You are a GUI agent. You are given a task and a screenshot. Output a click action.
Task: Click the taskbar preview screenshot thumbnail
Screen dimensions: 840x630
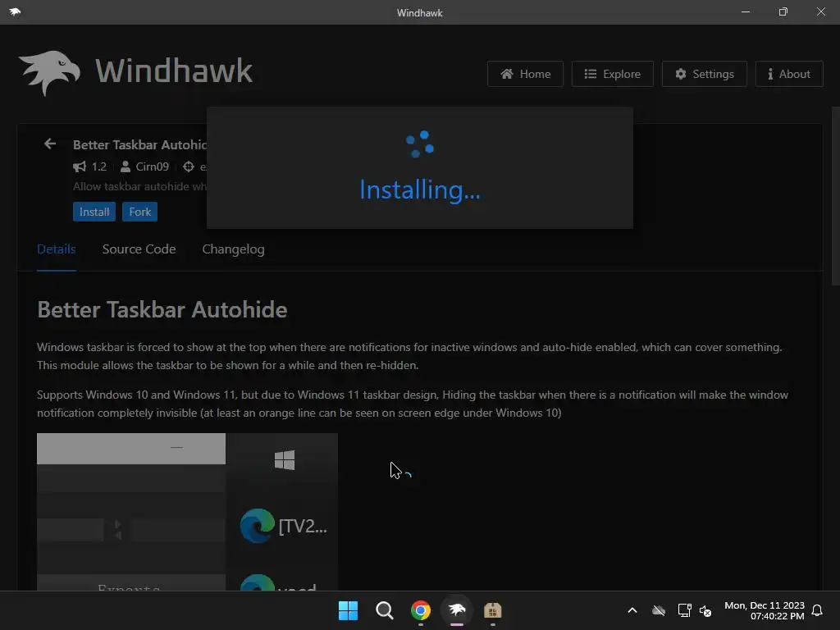pos(188,512)
